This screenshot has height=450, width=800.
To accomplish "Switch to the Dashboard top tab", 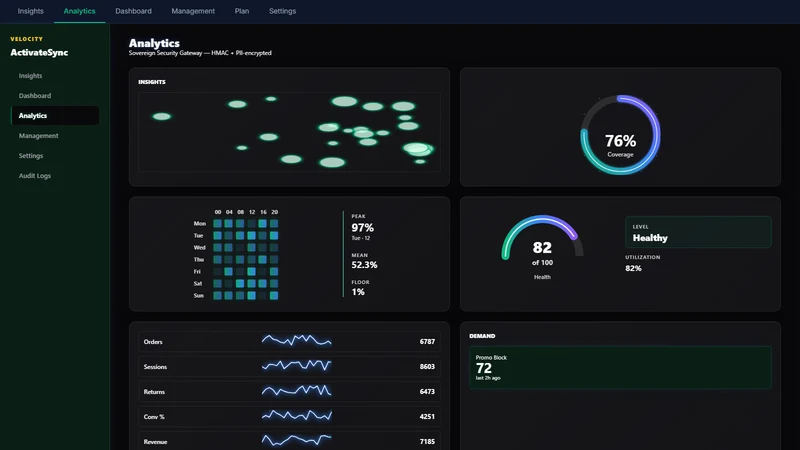I will point(133,11).
